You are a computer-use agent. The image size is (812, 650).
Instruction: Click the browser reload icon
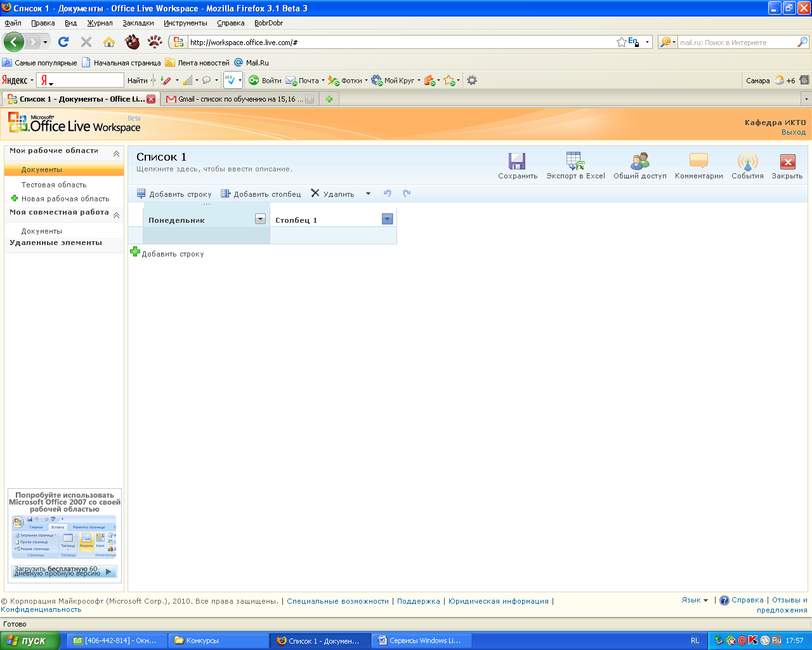tap(63, 42)
